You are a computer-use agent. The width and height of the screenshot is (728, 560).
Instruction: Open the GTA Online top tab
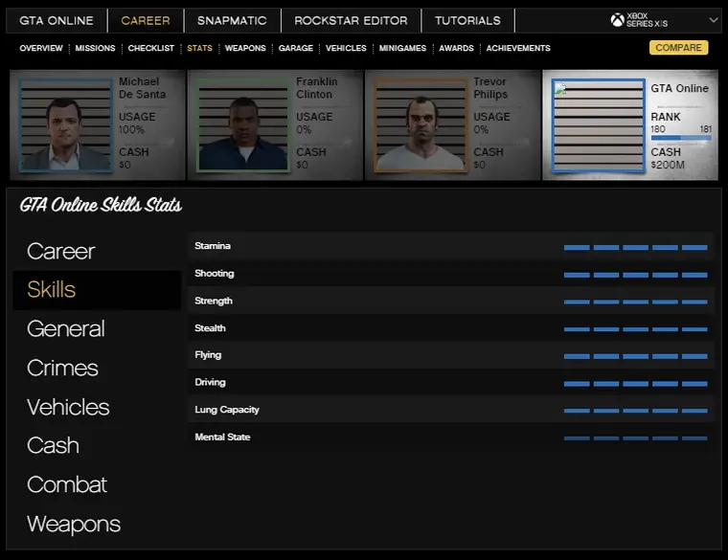(57, 20)
